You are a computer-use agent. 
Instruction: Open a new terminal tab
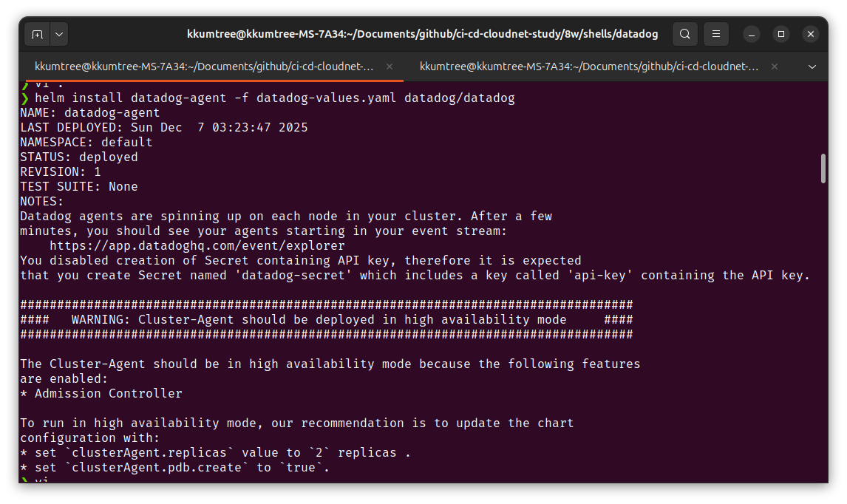[x=37, y=34]
